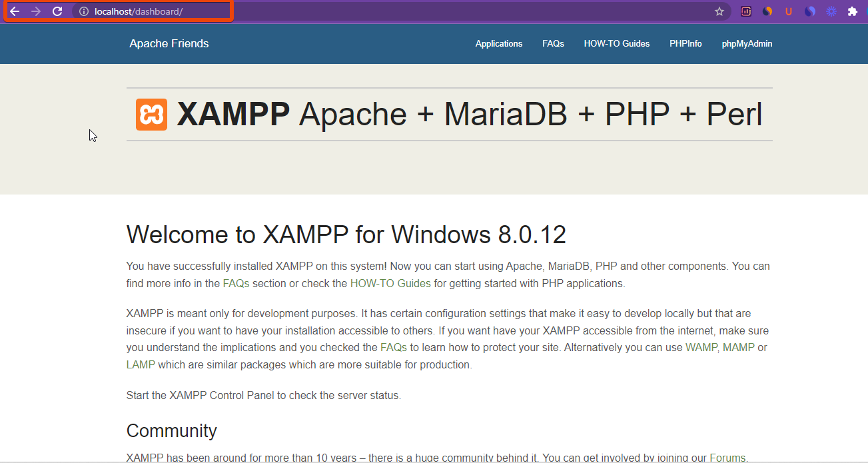
Task: Open the orange and navy swirl extension
Action: tap(767, 11)
